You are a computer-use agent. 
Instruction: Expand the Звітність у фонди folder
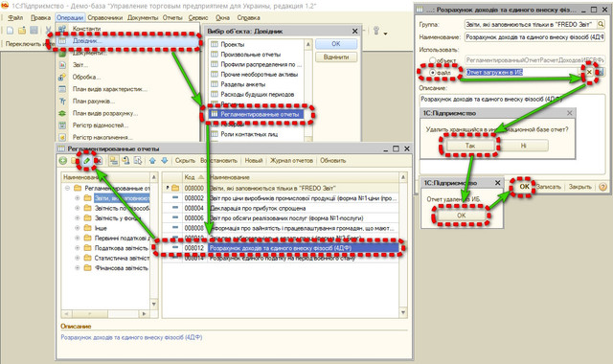pyautogui.click(x=77, y=218)
